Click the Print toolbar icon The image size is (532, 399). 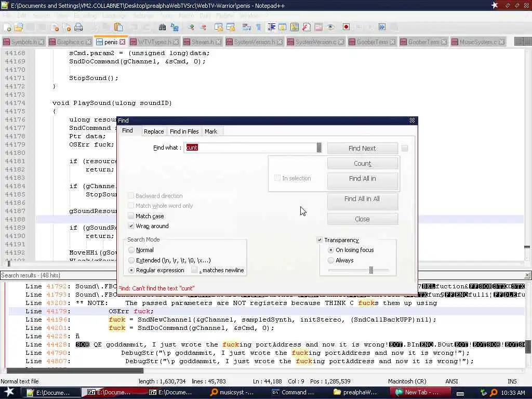pyautogui.click(x=78, y=28)
